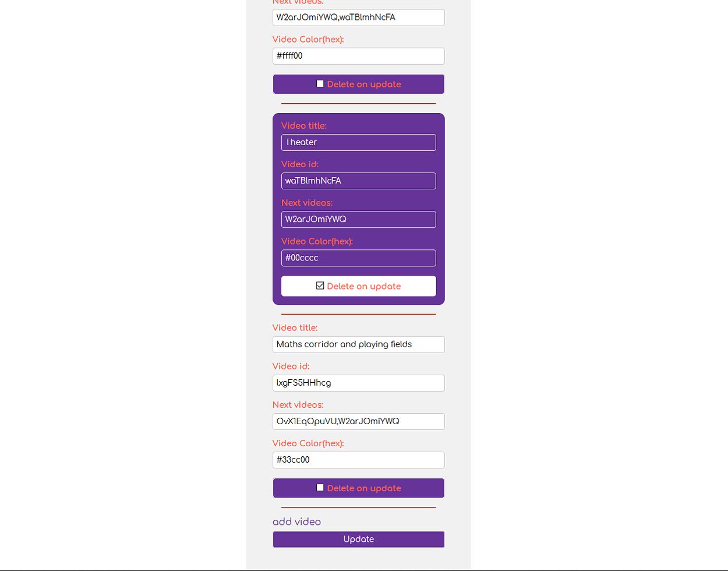Edit the #00cccc video color field
Viewport: 728px width, 571px height.
359,258
